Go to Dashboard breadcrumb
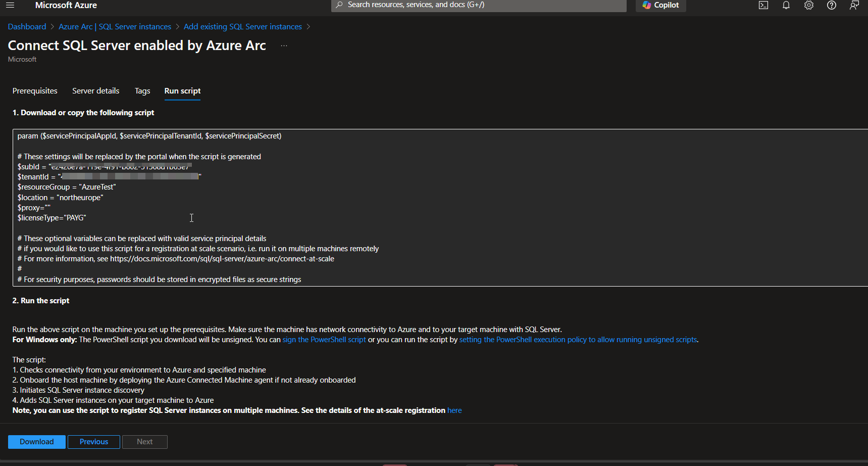 click(27, 27)
